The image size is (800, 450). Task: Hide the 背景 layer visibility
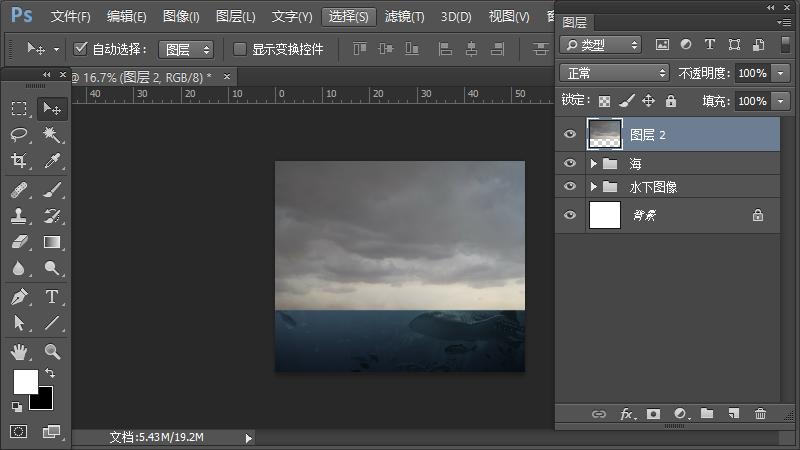(570, 215)
